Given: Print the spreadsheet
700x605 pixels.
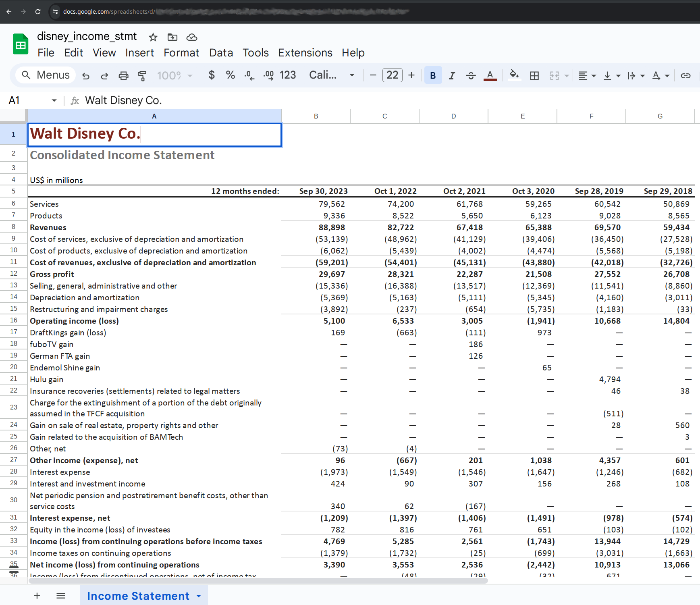Looking at the screenshot, I should click(x=123, y=75).
